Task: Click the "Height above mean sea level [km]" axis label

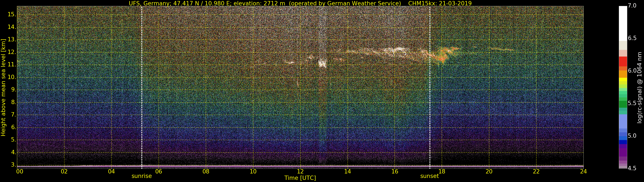Action: (x=3, y=87)
